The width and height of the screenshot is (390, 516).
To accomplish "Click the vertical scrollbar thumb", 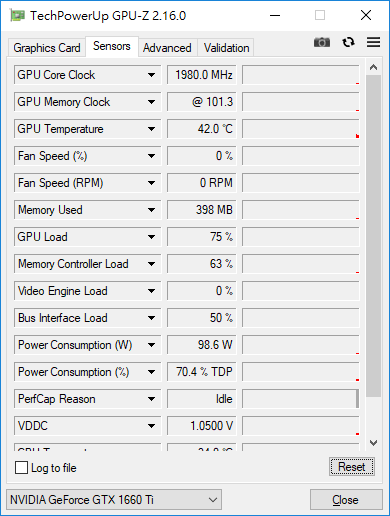I will click(x=373, y=236).
